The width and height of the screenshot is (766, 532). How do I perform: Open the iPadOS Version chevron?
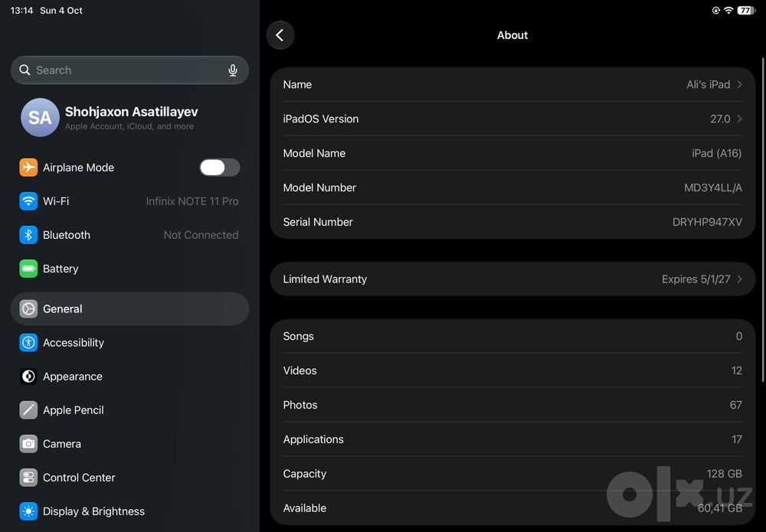tap(740, 119)
